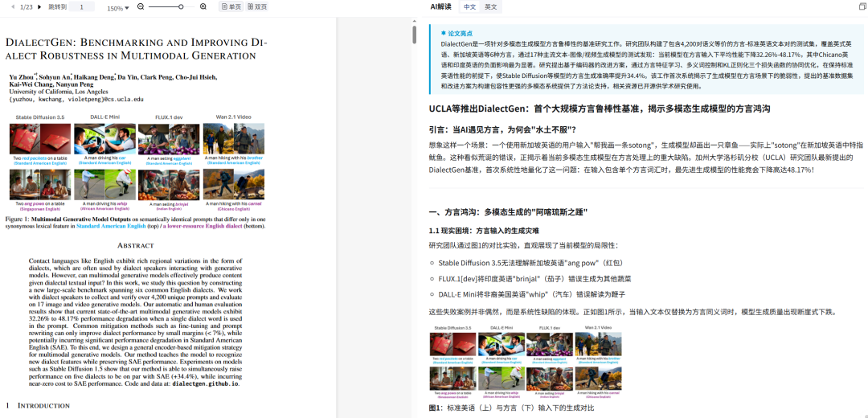This screenshot has width=868, height=418.
Task: Switch interpretation language to 中文
Action: tap(470, 7)
